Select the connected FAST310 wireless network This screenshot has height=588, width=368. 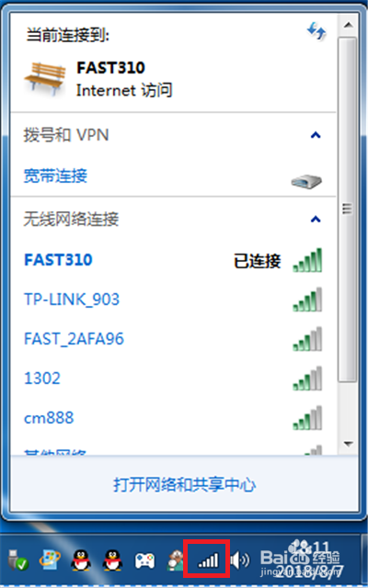click(173, 260)
